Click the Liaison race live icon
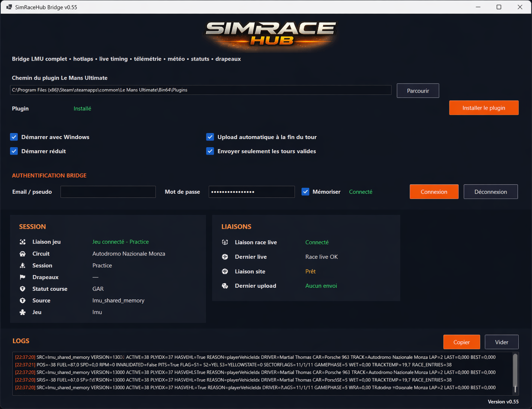This screenshot has width=532, height=409. [x=225, y=242]
